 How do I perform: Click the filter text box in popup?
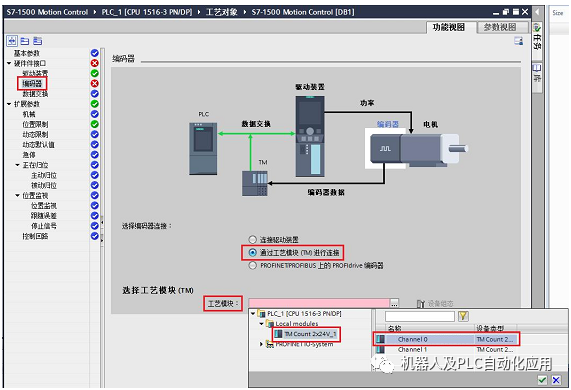click(x=420, y=316)
